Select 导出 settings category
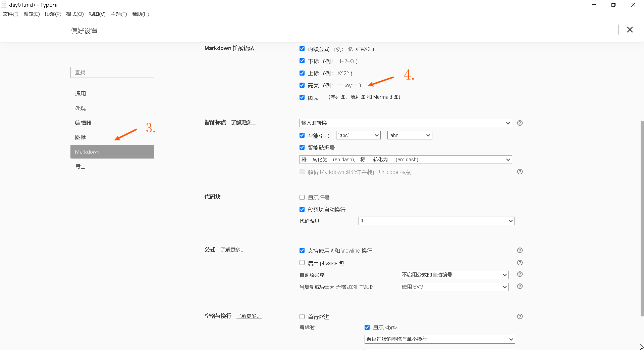Image resolution: width=644 pixels, height=350 pixels. pos(112,167)
